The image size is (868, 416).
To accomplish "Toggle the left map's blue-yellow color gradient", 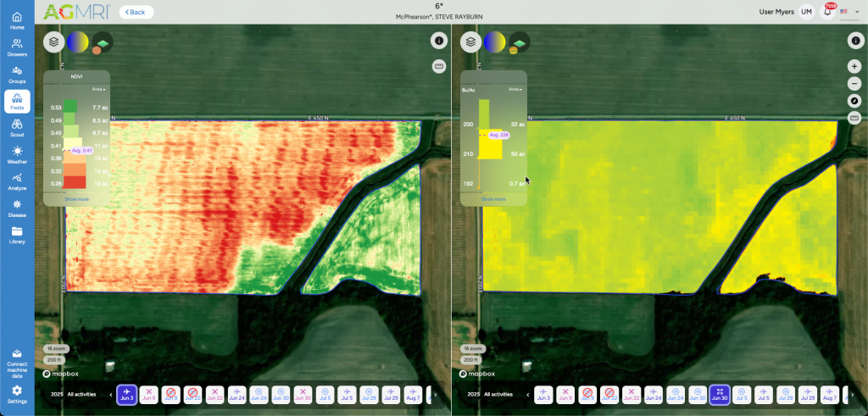I will (77, 42).
